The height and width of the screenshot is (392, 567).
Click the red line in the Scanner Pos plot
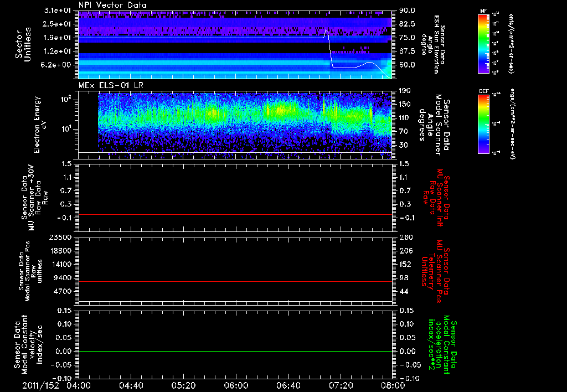235,281
